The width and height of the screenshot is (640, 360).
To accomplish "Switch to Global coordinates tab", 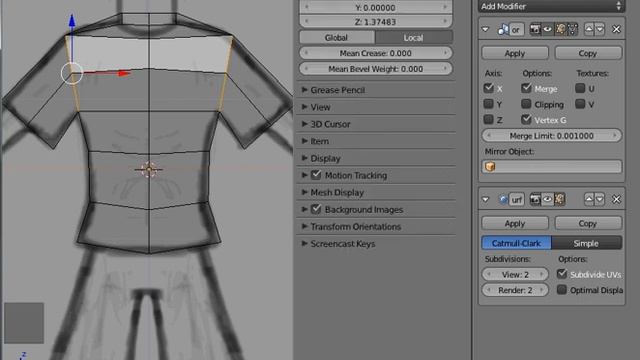I will pyautogui.click(x=337, y=38).
